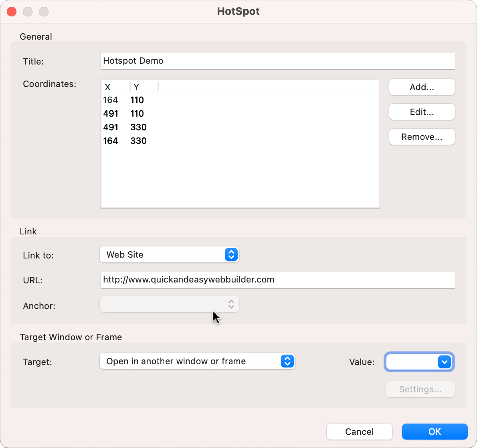Edit the Title field text
The width and height of the screenshot is (477, 448).
click(278, 61)
